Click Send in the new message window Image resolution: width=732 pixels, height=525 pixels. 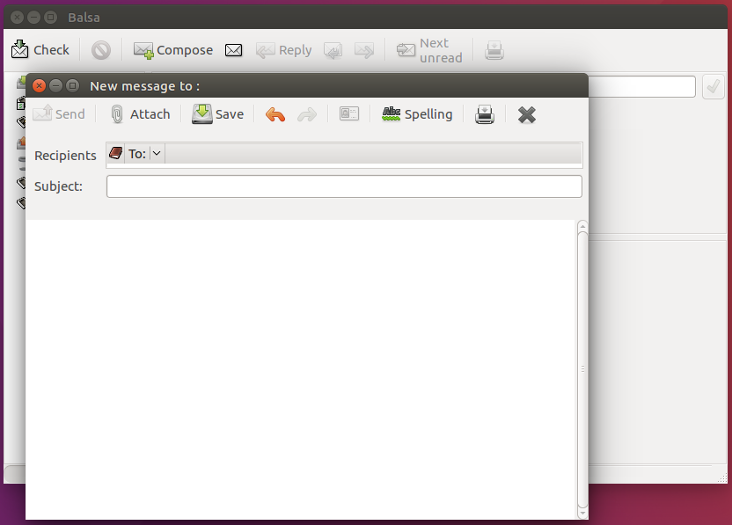(59, 114)
